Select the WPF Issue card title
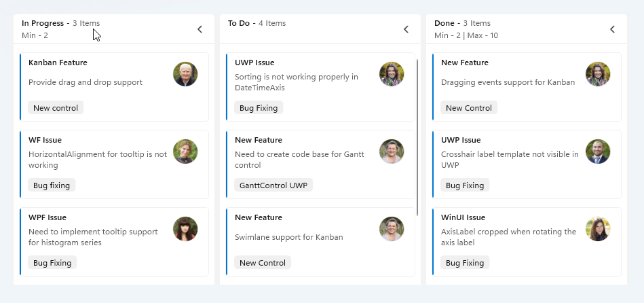The width and height of the screenshot is (644, 303). [x=48, y=217]
